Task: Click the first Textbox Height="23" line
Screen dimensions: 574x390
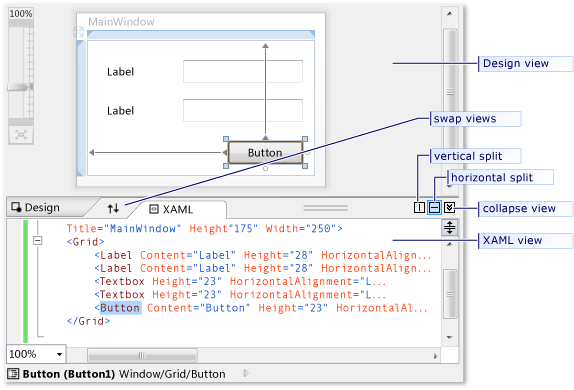Action: (x=240, y=282)
